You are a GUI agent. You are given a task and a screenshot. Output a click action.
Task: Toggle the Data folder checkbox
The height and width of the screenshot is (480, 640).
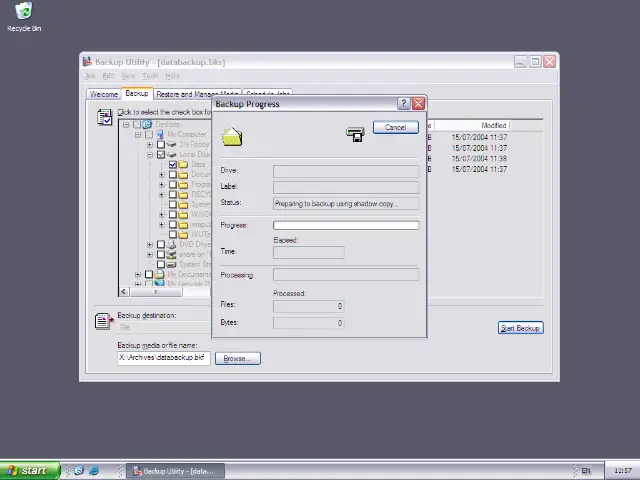173,165
